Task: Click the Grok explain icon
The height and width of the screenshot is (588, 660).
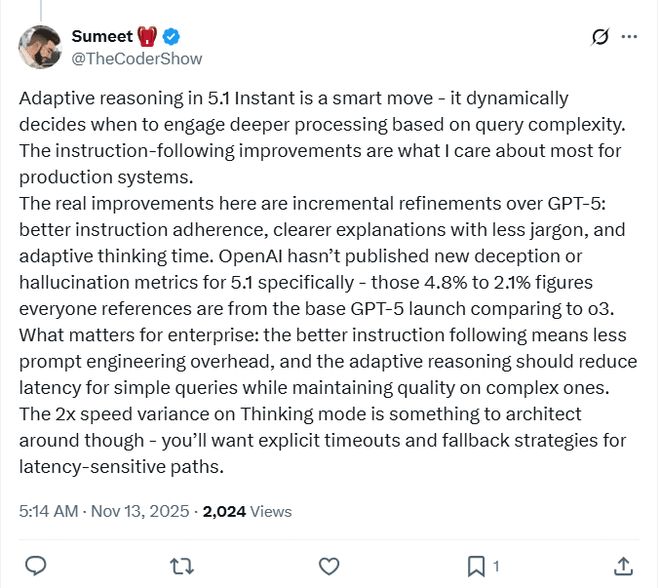Action: coord(600,37)
